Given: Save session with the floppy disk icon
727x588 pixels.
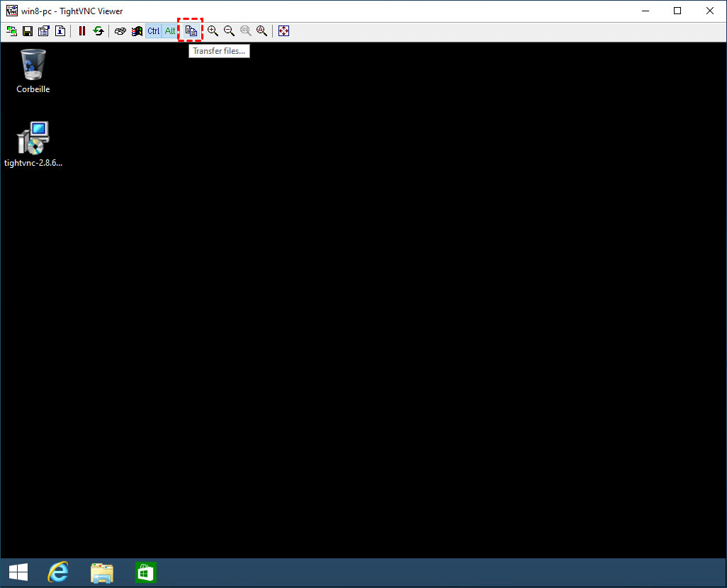Looking at the screenshot, I should click(28, 31).
